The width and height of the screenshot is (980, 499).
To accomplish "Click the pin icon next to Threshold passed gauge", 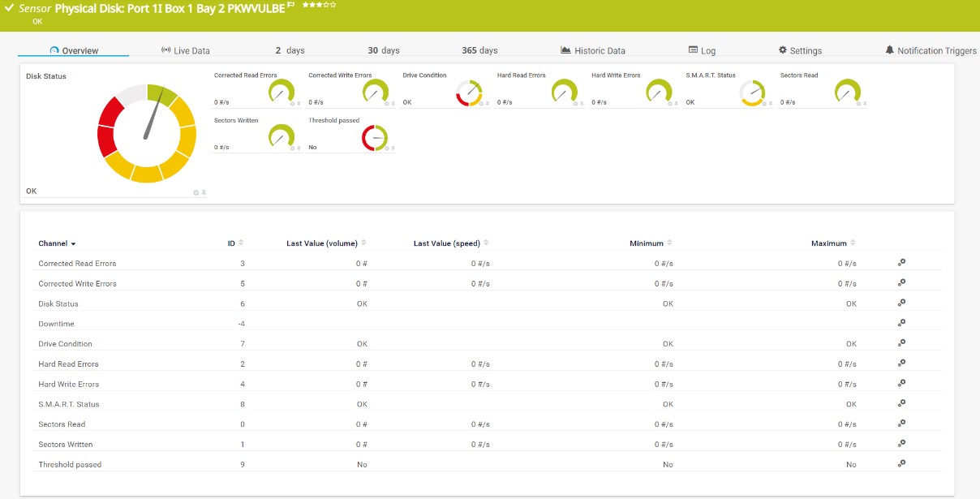I will coord(393,149).
